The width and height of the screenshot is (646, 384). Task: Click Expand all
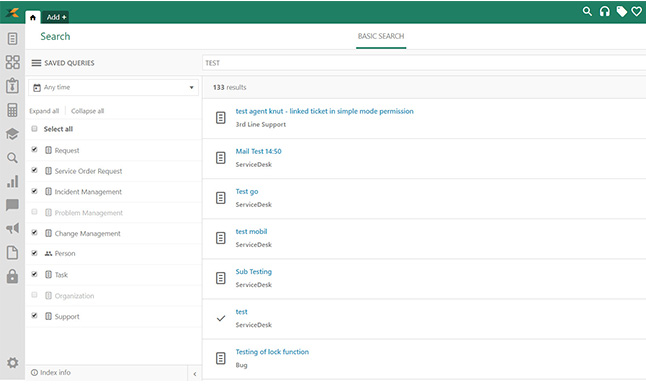coord(44,111)
